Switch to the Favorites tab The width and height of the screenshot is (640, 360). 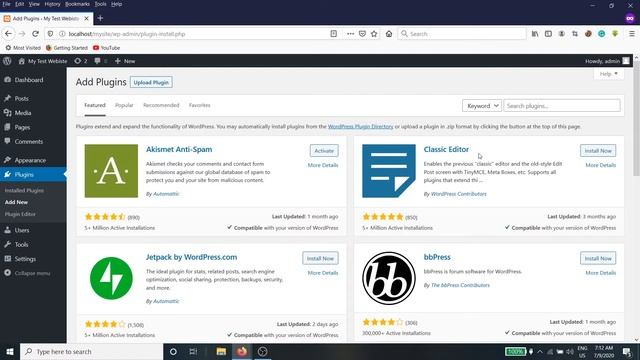click(200, 105)
